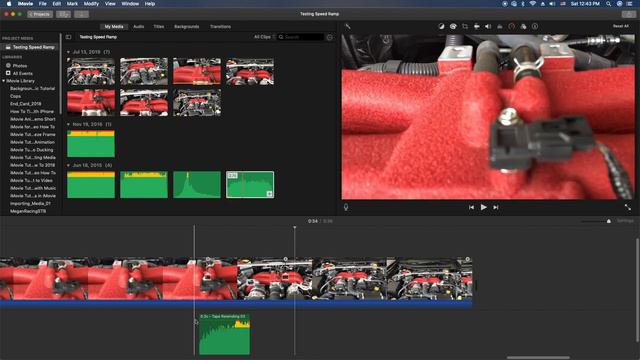The height and width of the screenshot is (360, 640).
Task: Skip to next clip in viewer
Action: click(496, 207)
